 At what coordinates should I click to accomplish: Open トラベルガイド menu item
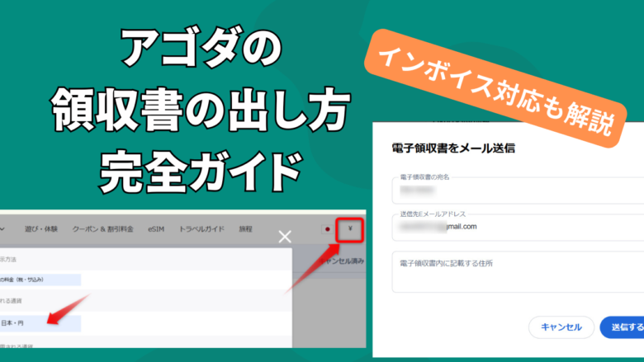click(201, 229)
